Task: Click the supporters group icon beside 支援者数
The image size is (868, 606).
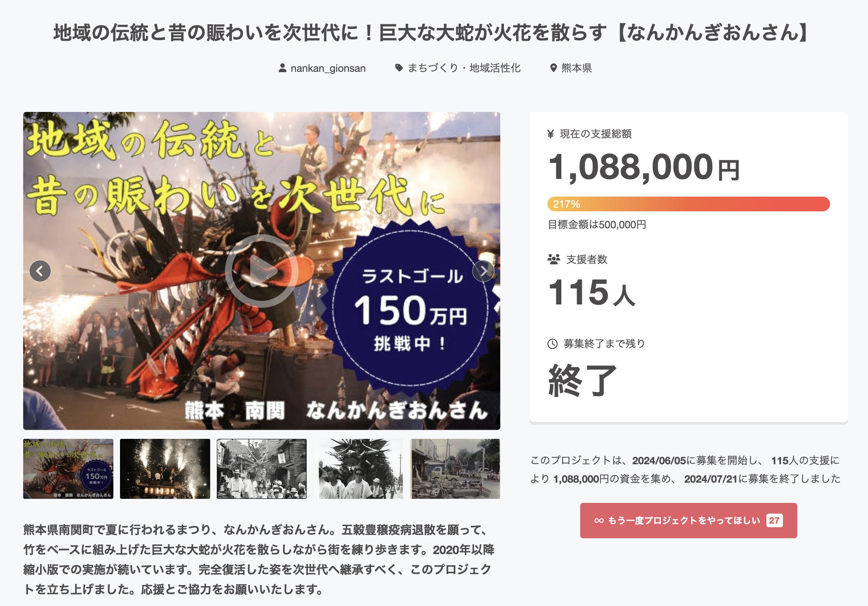Action: [554, 259]
